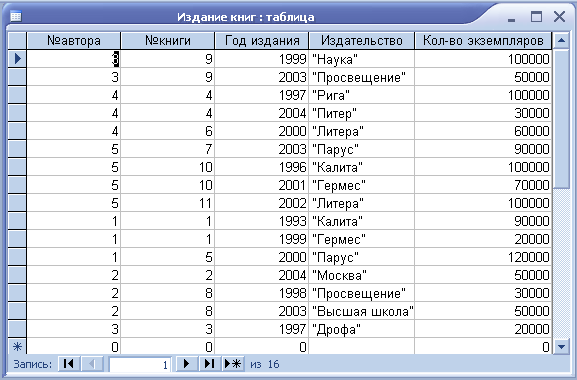Click the "Дрофа" publisher cell

(x=362, y=329)
